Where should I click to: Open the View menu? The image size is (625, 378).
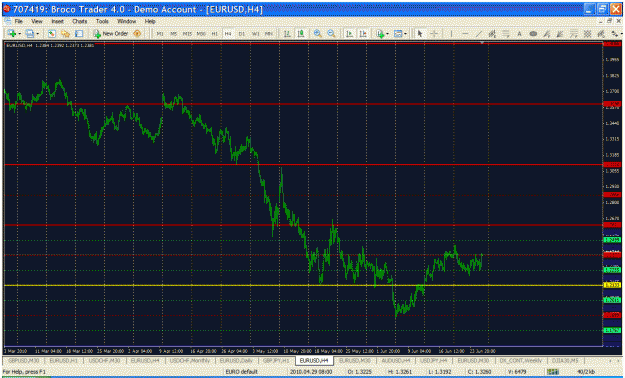click(37, 21)
